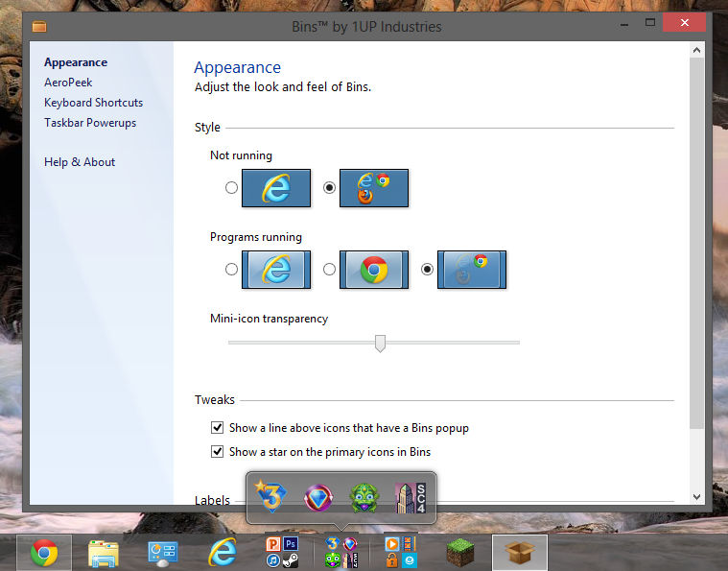Click the film-strip mini-icon in taskbar bin
728x571 pixels.
[x=410, y=543]
